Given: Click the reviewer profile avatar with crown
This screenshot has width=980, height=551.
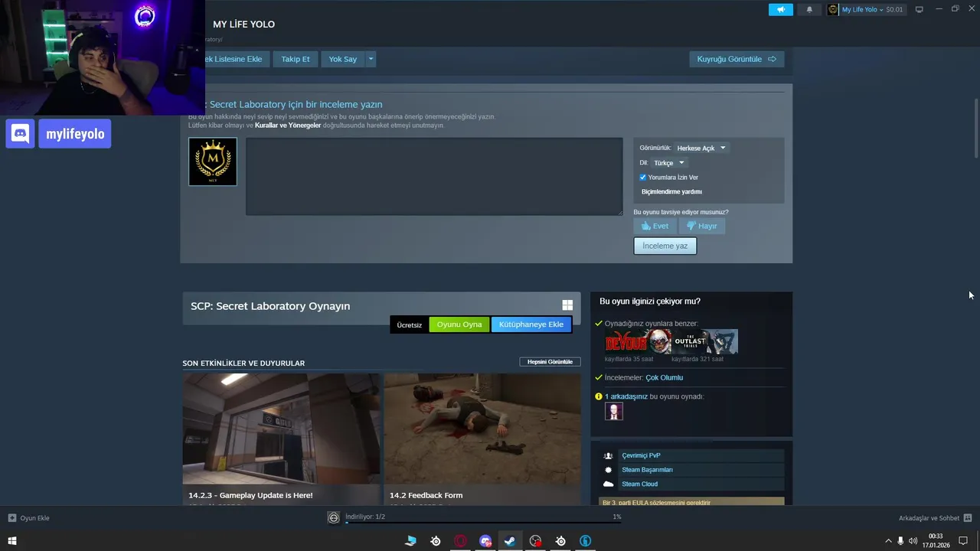Looking at the screenshot, I should (x=213, y=161).
